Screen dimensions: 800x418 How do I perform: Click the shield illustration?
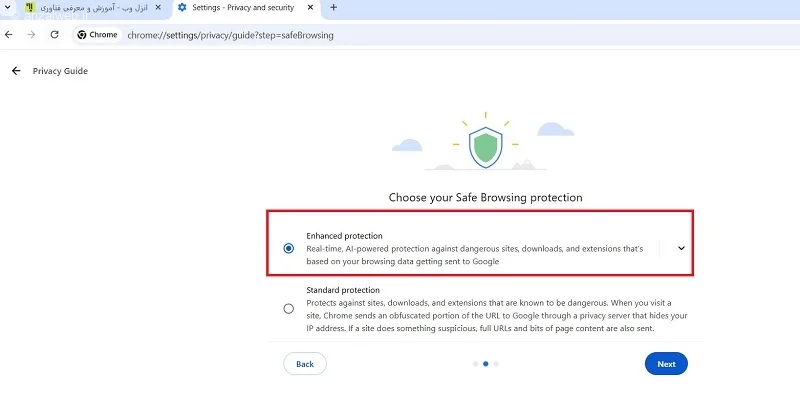(x=486, y=147)
